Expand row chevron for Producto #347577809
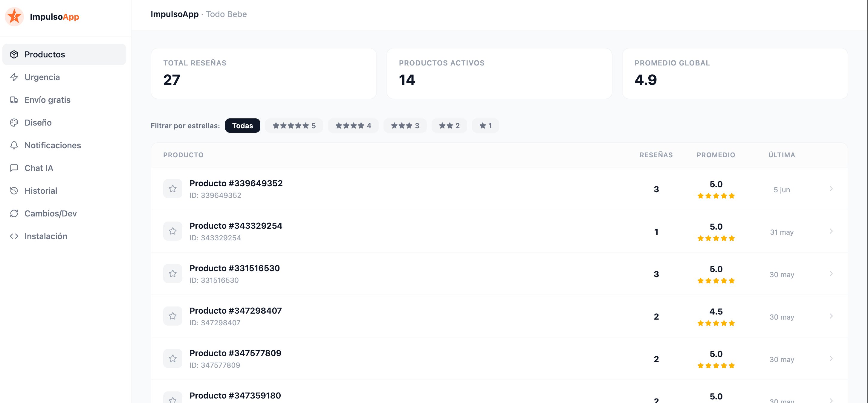Image resolution: width=868 pixels, height=403 pixels. pos(831,358)
